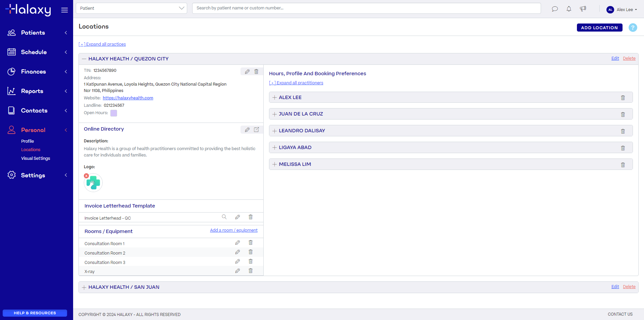644x320 pixels.
Task: Click Expand all practitioners link
Action: tap(296, 83)
